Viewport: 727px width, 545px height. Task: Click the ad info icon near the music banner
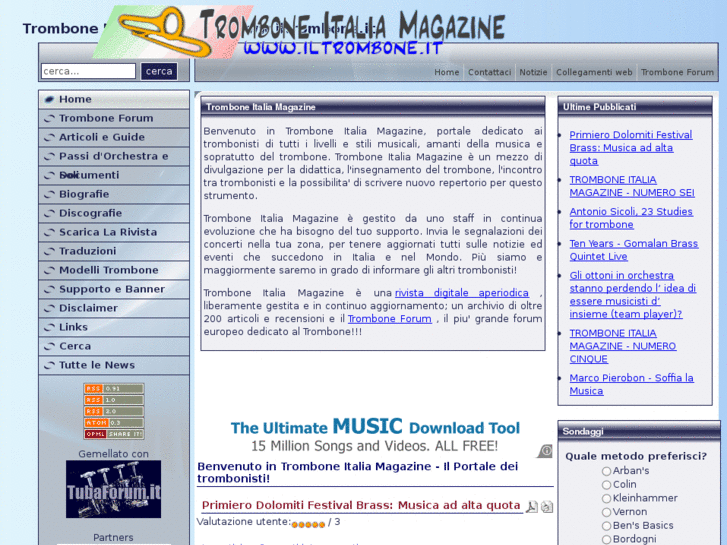pyautogui.click(x=545, y=451)
